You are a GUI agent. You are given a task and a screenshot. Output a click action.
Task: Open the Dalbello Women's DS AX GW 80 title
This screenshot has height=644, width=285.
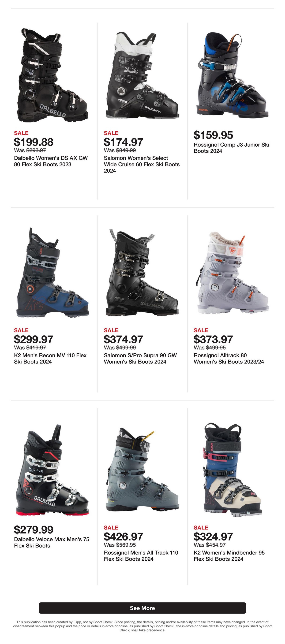coord(51,161)
